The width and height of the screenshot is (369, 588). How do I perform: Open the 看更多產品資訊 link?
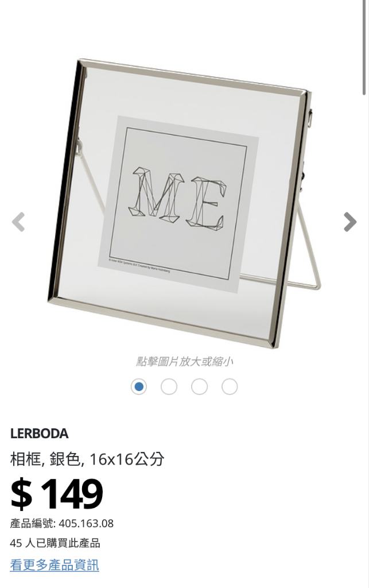coord(55,565)
